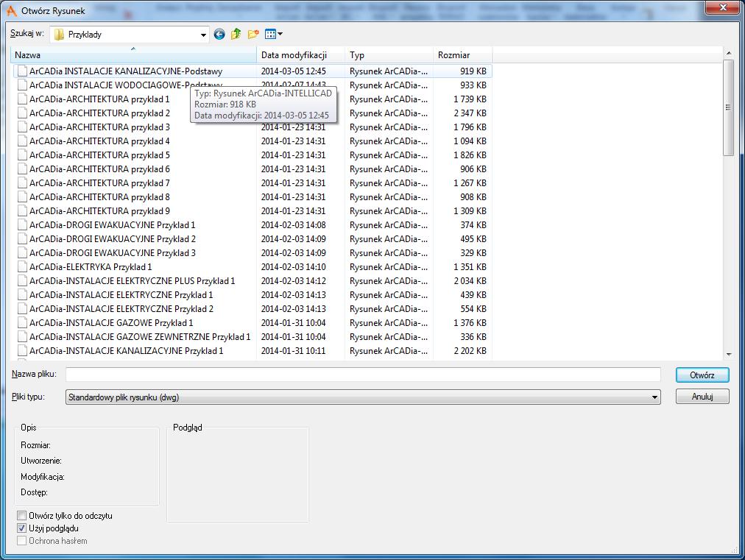Close the Otwórz Rysunek dialog
745x560 pixels.
click(x=723, y=7)
